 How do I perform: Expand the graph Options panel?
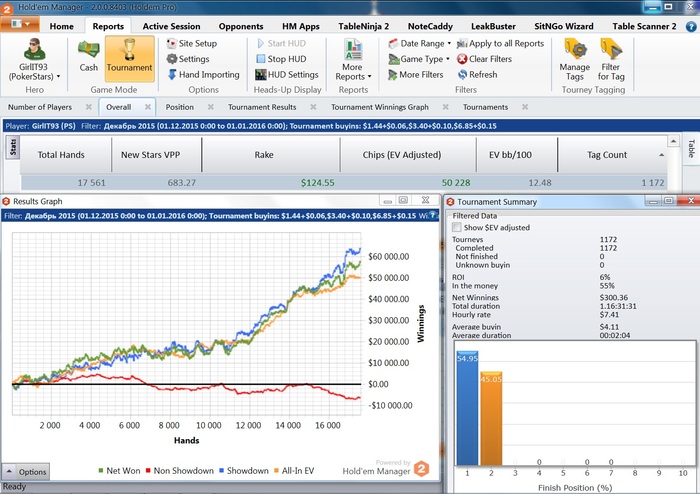(25, 472)
